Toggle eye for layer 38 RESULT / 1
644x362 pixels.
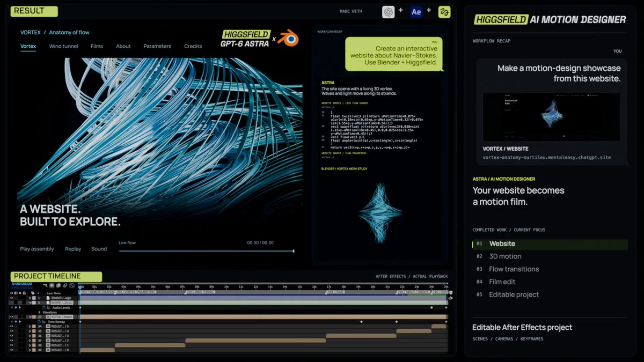(x=12, y=345)
